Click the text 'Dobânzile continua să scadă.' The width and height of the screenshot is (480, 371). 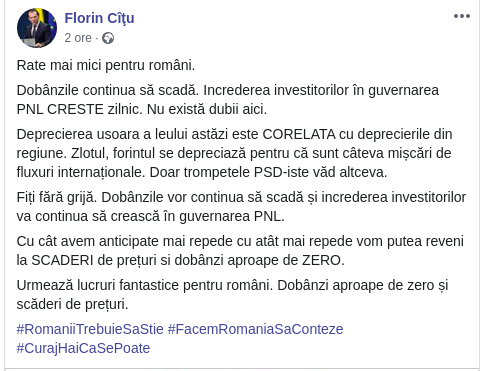[108, 90]
